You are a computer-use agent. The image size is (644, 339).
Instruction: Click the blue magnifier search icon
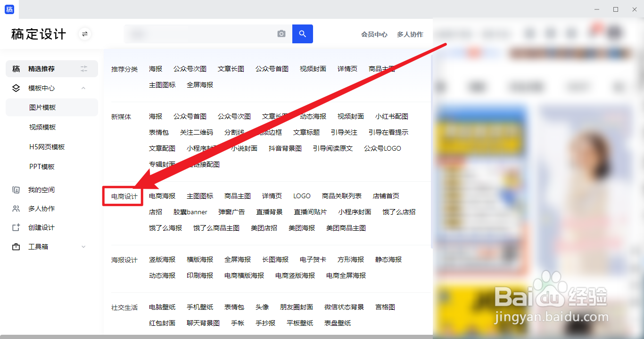pyautogui.click(x=302, y=33)
